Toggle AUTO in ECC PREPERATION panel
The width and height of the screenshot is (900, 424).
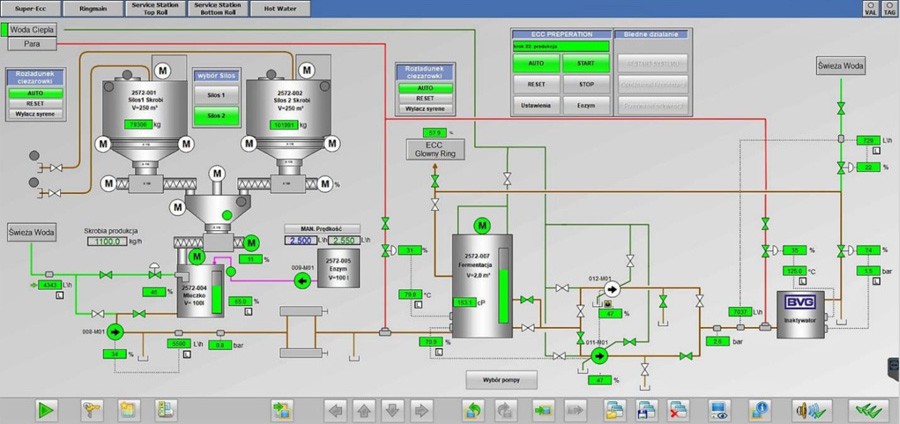tap(536, 63)
